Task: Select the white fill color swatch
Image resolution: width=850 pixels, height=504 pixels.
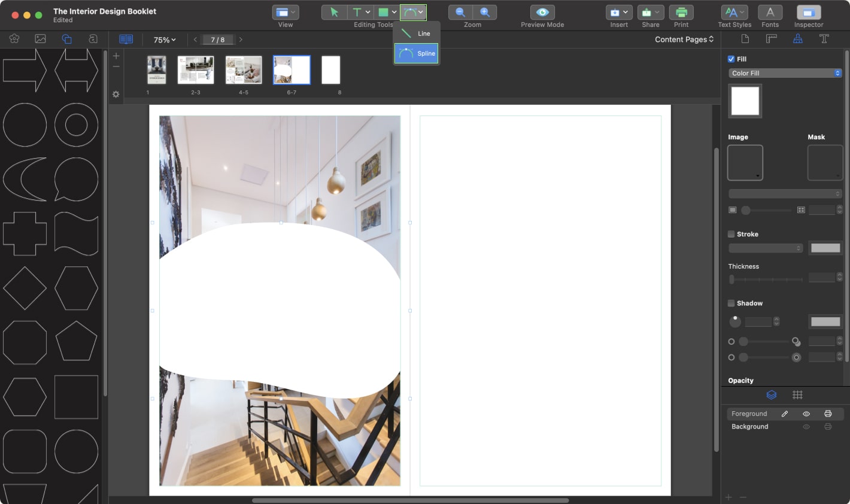Action: (x=745, y=101)
